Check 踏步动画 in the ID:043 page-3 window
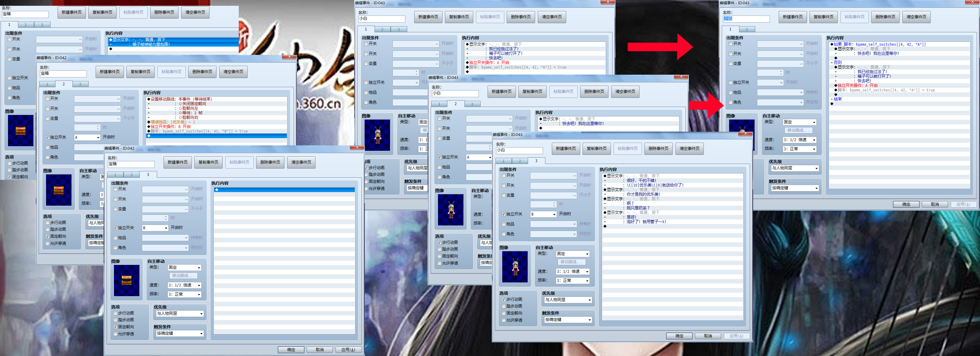Screen dimensions: 980x356 click(x=504, y=307)
